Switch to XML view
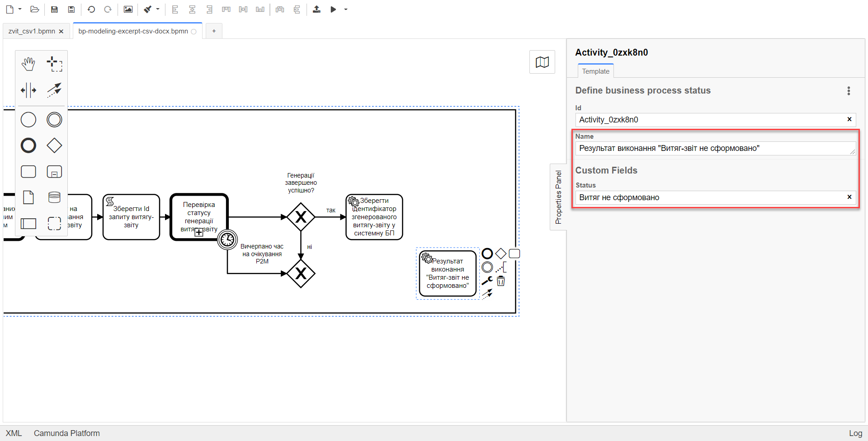This screenshot has width=868, height=441. (14, 433)
